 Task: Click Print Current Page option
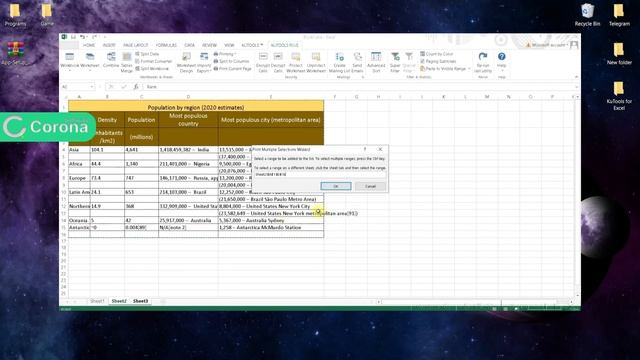click(232, 69)
